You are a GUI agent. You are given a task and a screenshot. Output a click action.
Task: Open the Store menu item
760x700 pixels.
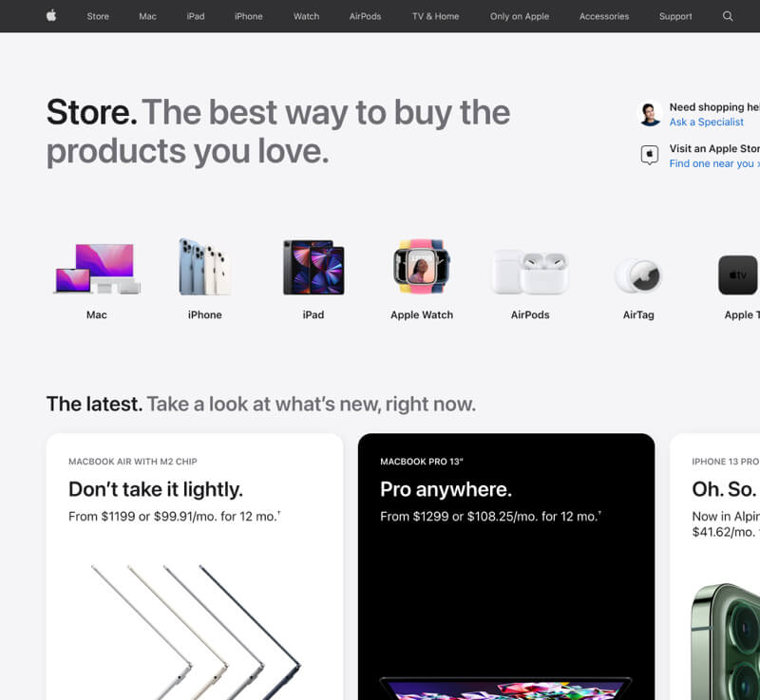(x=98, y=16)
